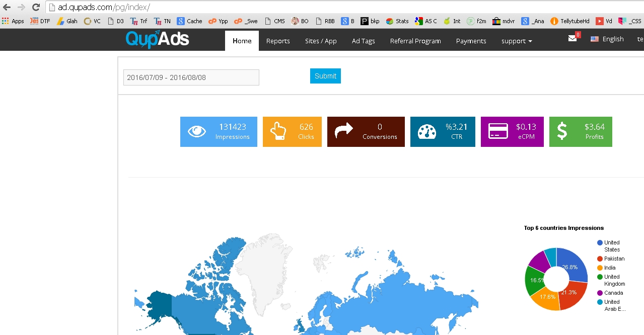Open the English language selector
644x335 pixels.
[x=607, y=39]
